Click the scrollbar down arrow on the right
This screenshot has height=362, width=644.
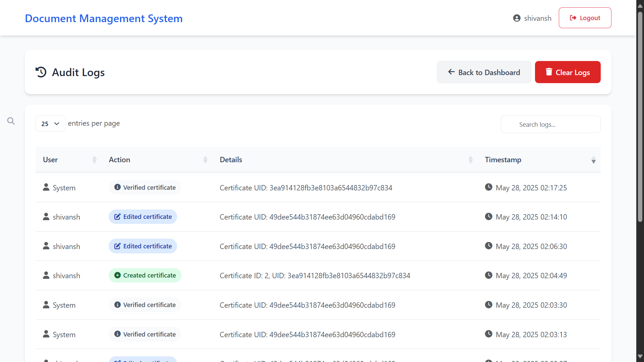tap(640, 356)
